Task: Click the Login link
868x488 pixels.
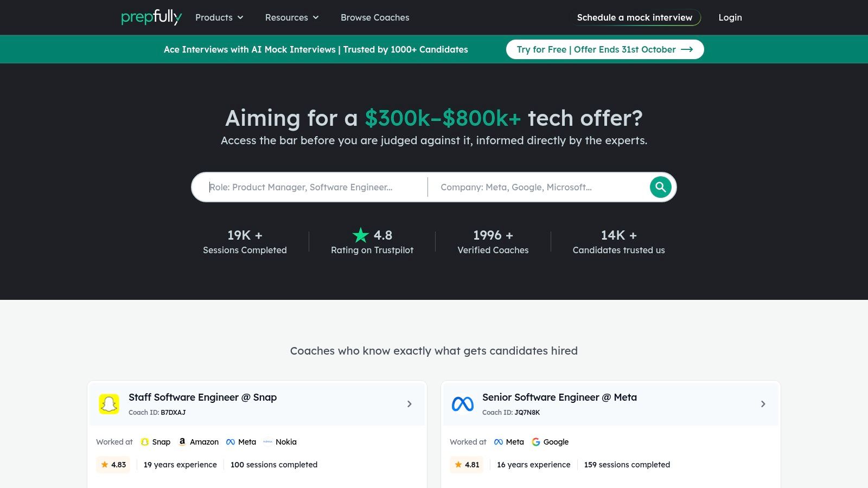Action: coord(730,17)
